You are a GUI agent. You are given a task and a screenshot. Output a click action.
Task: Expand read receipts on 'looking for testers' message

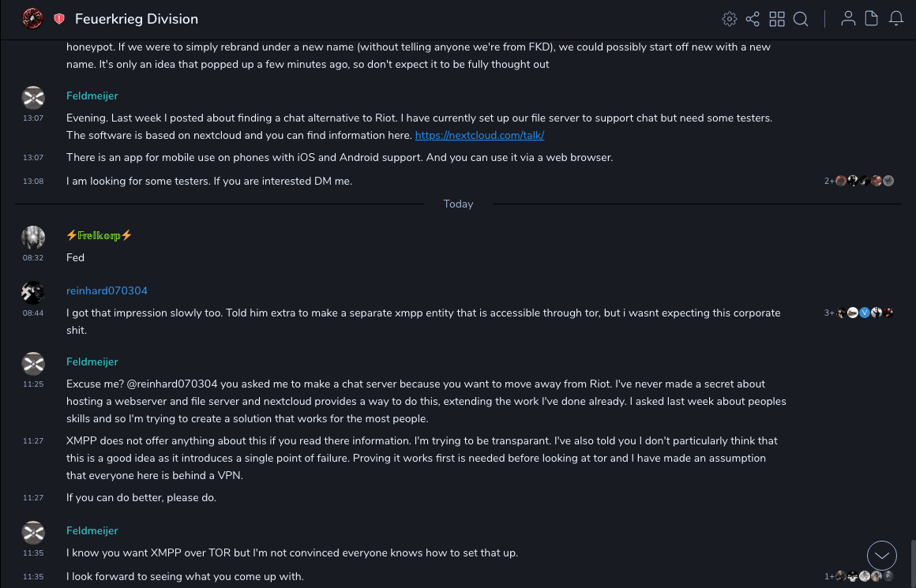[x=859, y=181]
